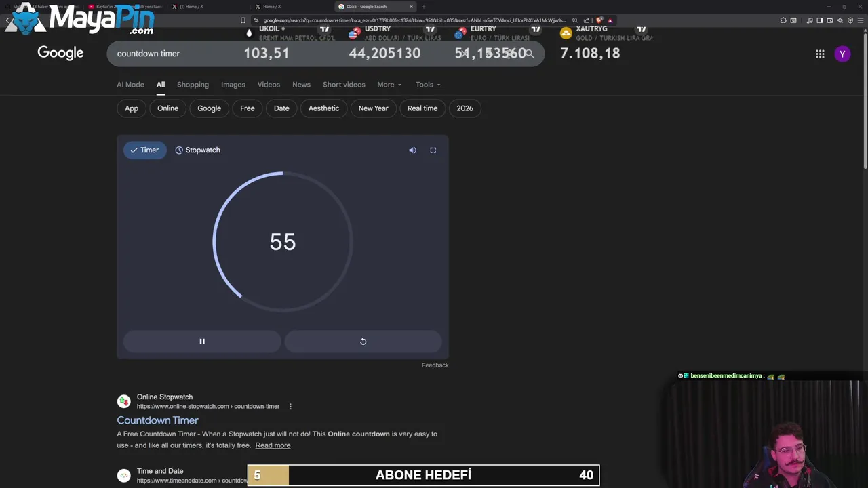
Task: Click the ABONE HEDEFİ progress bar overlay
Action: click(x=423, y=475)
